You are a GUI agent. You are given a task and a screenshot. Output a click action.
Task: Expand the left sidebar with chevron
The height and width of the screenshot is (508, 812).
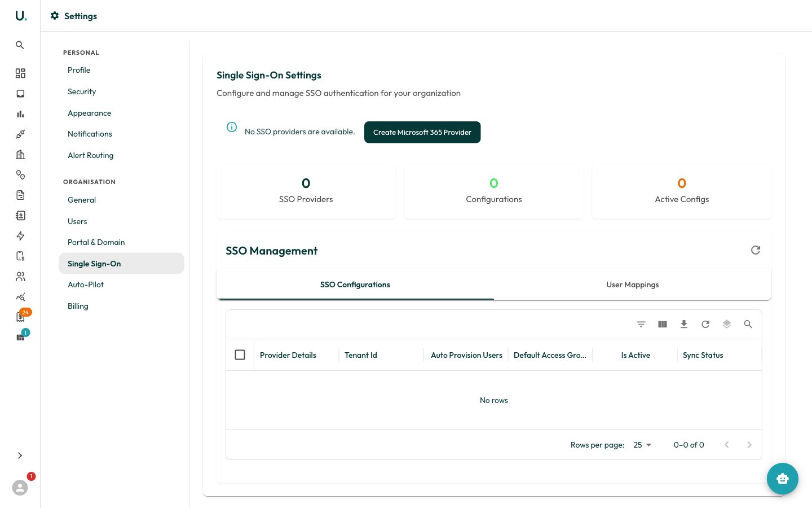20,456
